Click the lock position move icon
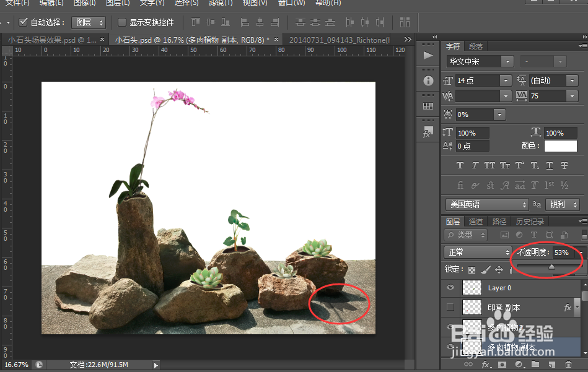 click(x=499, y=269)
